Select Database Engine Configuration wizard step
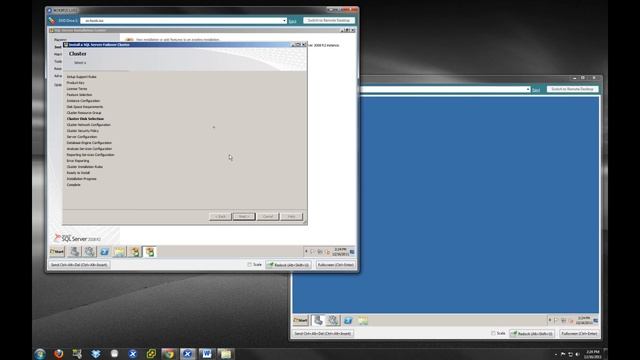Screen dimensions: 640x360 point(89,143)
